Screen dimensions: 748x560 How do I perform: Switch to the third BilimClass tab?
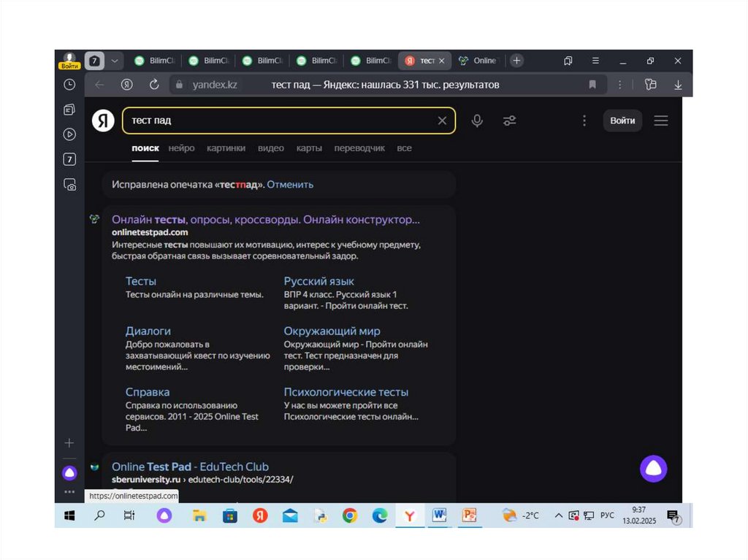click(262, 61)
